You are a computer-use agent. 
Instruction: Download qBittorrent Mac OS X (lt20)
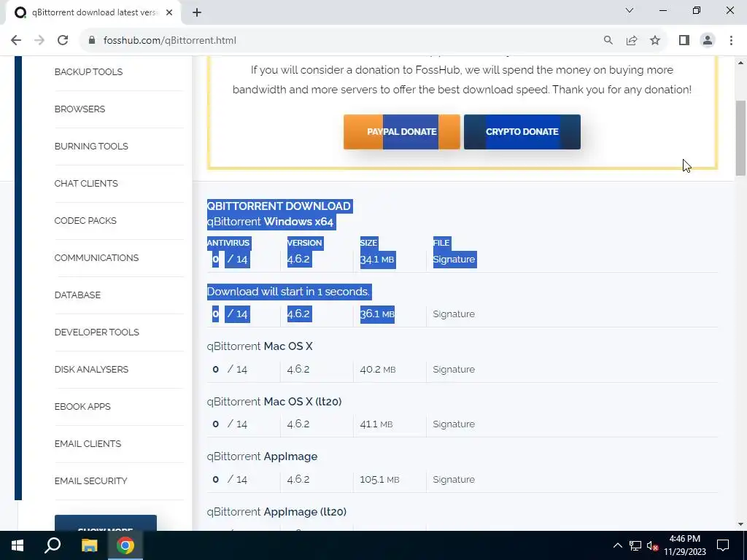click(274, 402)
